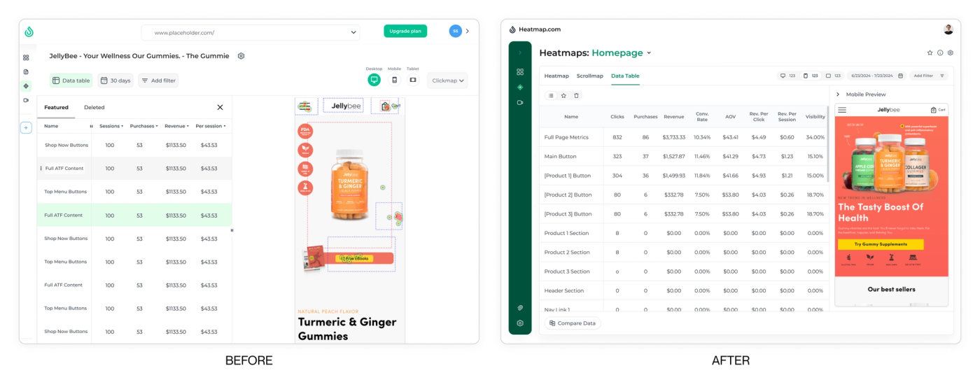Expand the chevron beside the SS avatar
The width and height of the screenshot is (980, 387).
[468, 31]
